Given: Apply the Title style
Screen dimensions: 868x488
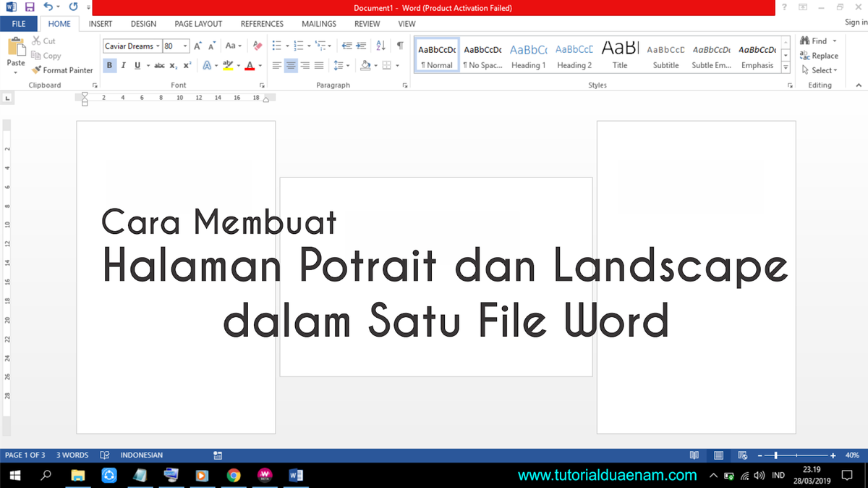Looking at the screenshot, I should click(x=620, y=56).
